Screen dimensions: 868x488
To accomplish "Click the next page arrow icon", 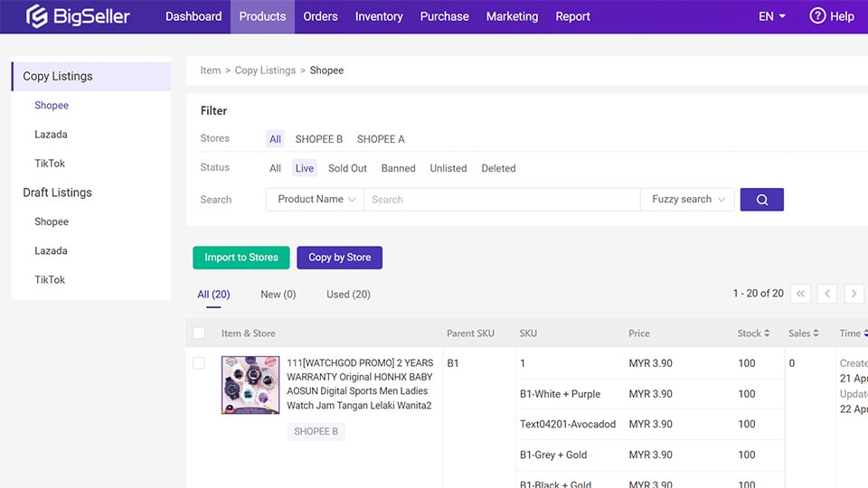I will [x=853, y=294].
